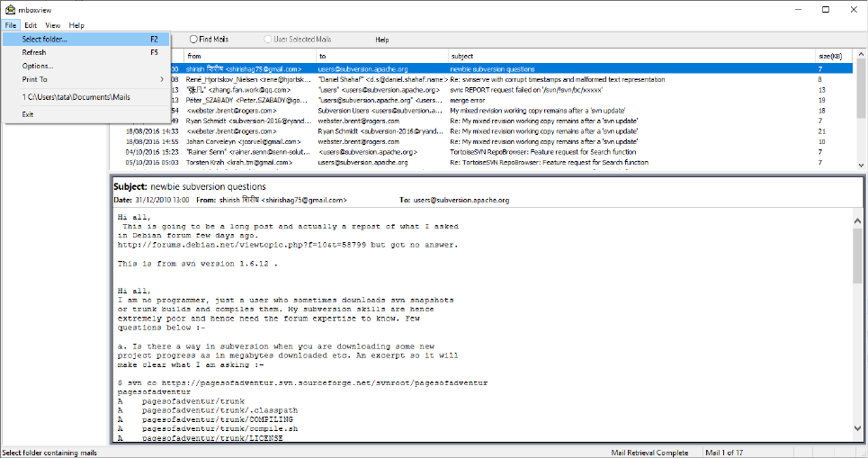Click the sender address shirishag75@gmail.com in header
This screenshot has width=868, height=458.
pyautogui.click(x=304, y=201)
